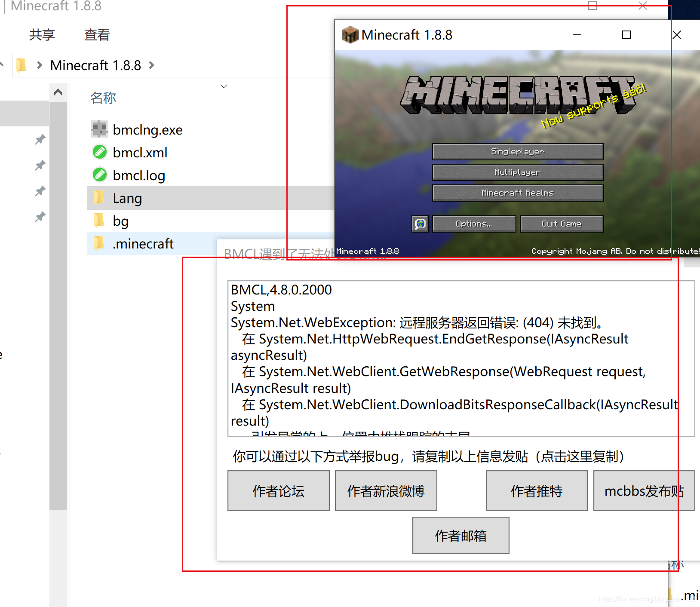Open the 名称 column sort dropdown arrow
Image resolution: width=700 pixels, height=607 pixels.
224,86
